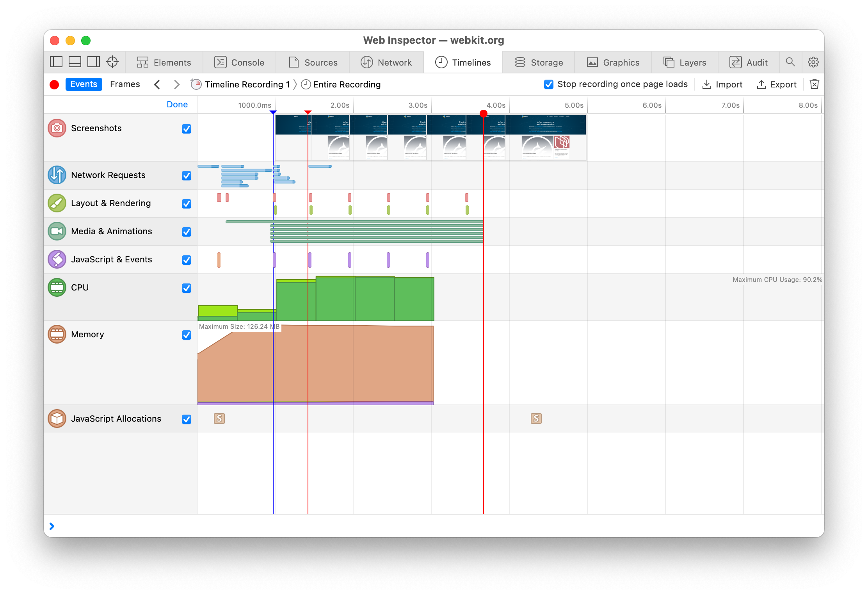Click the Export button

777,85
